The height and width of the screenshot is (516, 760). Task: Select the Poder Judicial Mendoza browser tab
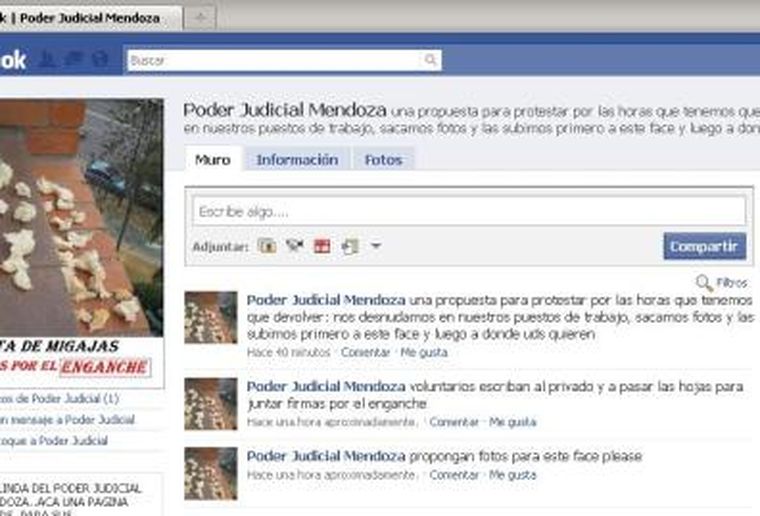pos(90,18)
